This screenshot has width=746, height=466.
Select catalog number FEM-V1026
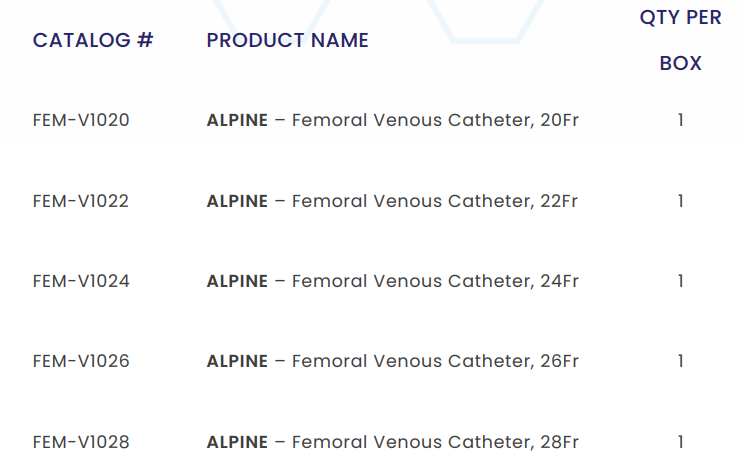81,361
